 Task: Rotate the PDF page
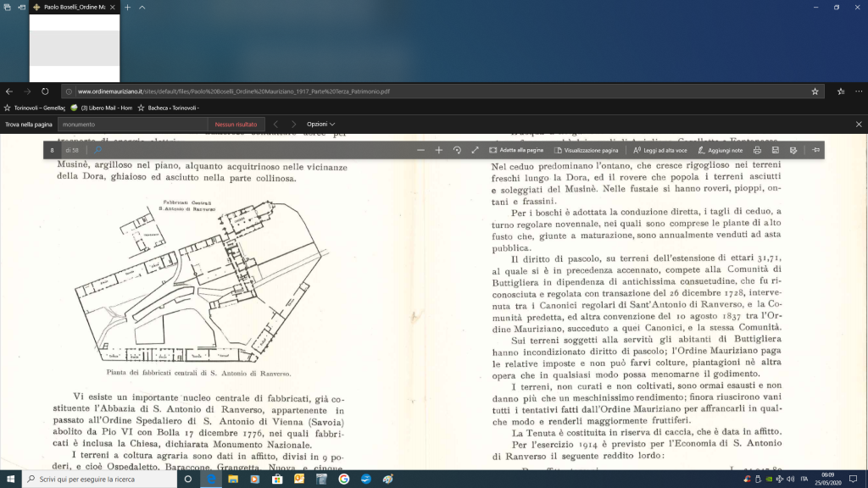coord(457,150)
